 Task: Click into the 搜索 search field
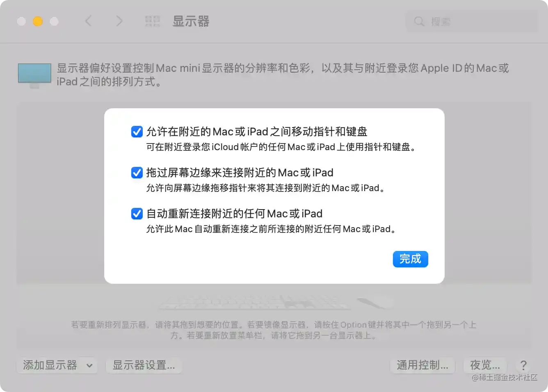pos(472,21)
